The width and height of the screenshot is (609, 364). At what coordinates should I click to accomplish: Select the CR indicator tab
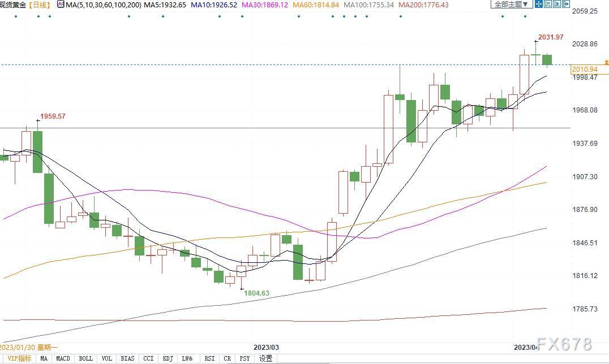[227, 358]
